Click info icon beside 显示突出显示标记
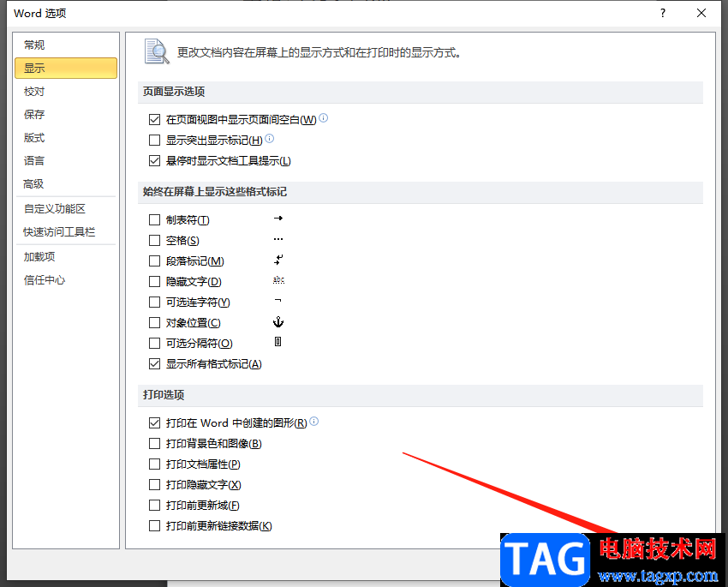Image resolution: width=728 pixels, height=587 pixels. (x=269, y=138)
